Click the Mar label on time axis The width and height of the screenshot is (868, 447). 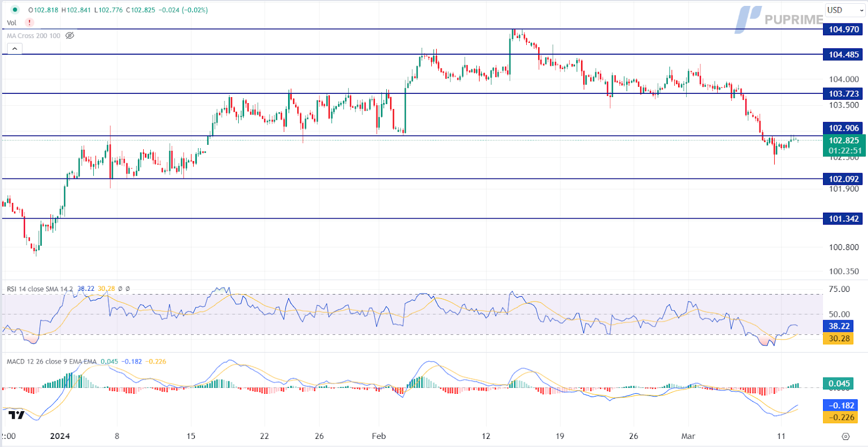click(x=688, y=436)
